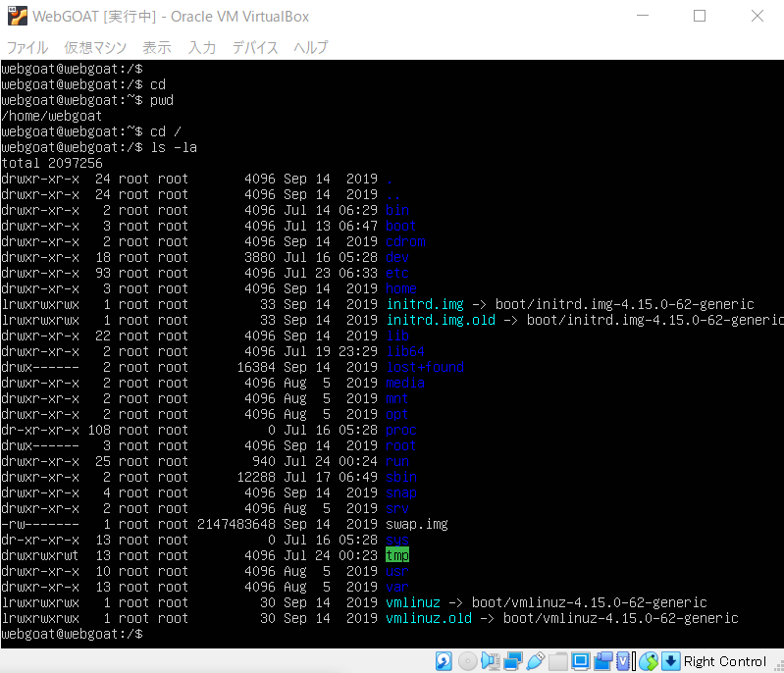784x673 pixels.
Task: Click the 940 size value
Action: 264,461
